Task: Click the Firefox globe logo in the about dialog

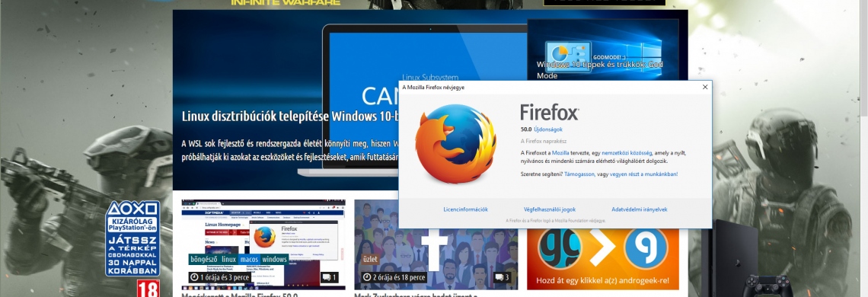Action: coord(456,143)
